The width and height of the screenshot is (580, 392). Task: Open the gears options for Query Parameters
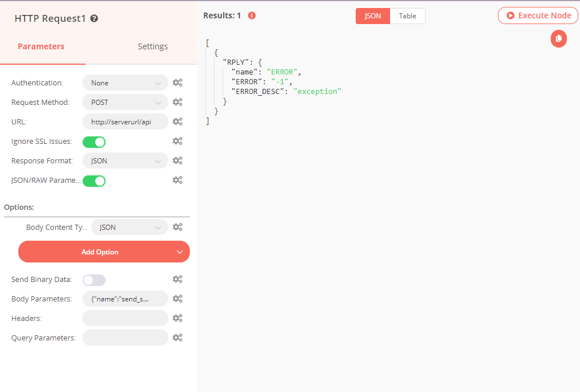point(178,338)
